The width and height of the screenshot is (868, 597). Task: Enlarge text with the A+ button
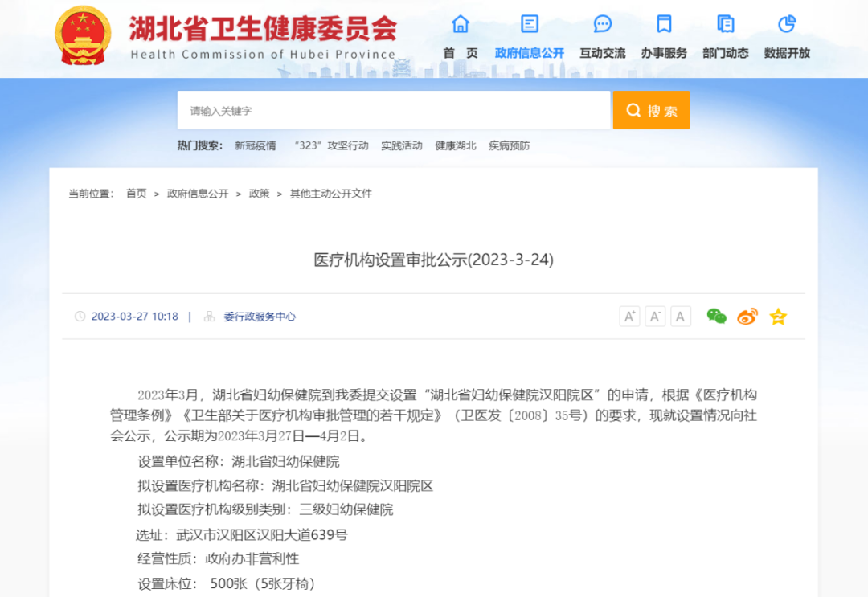[x=629, y=316]
